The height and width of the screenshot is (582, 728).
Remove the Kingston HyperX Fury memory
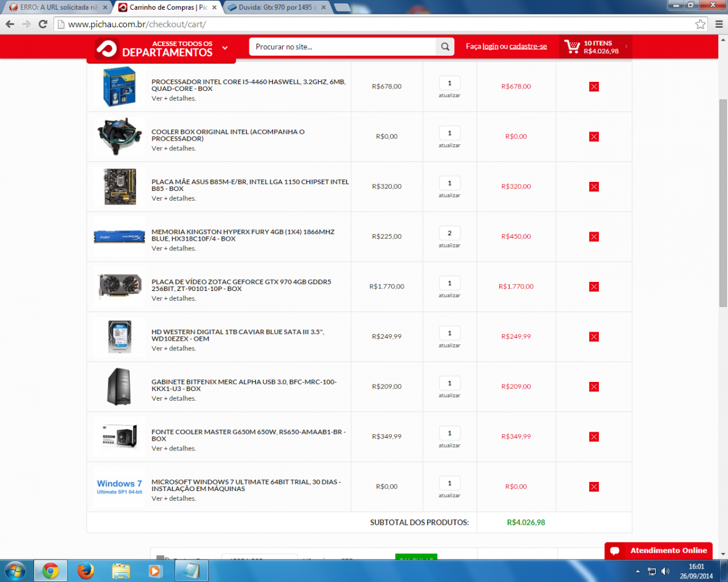594,237
